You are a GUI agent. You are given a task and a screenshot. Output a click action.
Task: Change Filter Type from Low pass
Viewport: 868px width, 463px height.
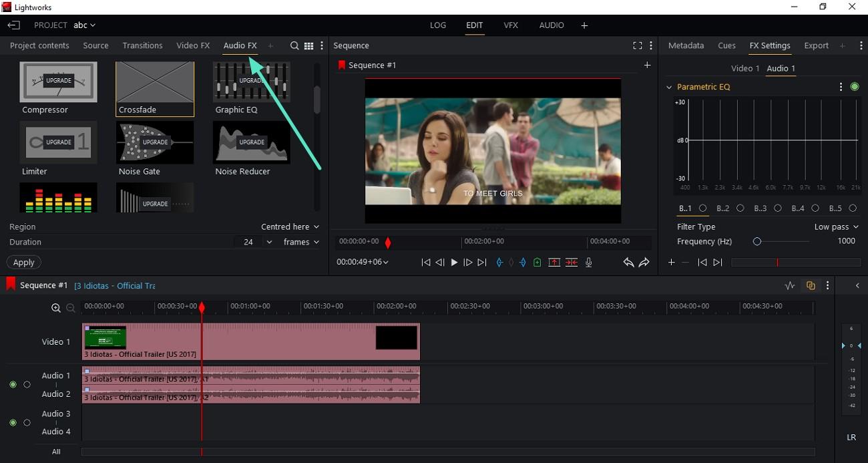836,227
